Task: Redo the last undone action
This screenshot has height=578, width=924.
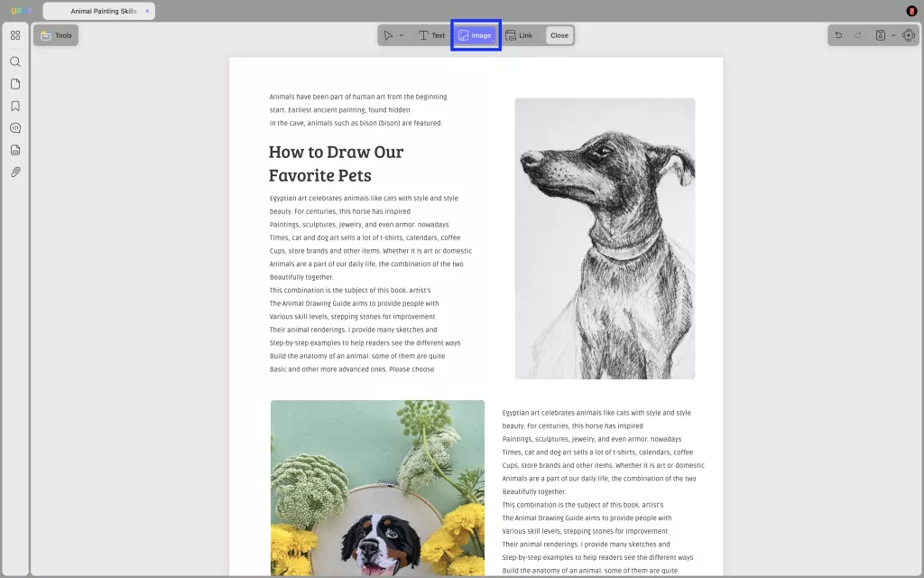Action: (x=858, y=35)
